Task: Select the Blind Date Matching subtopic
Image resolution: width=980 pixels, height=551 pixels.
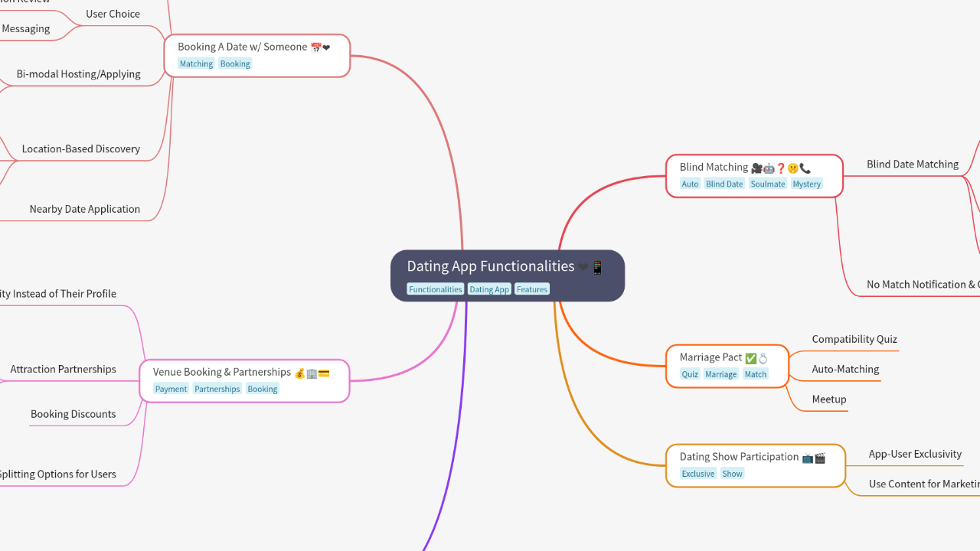Action: coord(913,164)
